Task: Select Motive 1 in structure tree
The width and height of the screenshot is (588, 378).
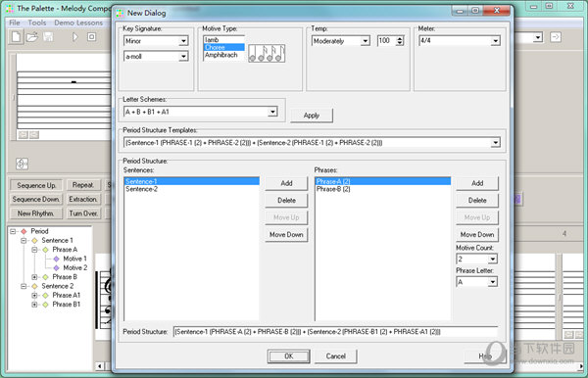Action: coord(74,259)
